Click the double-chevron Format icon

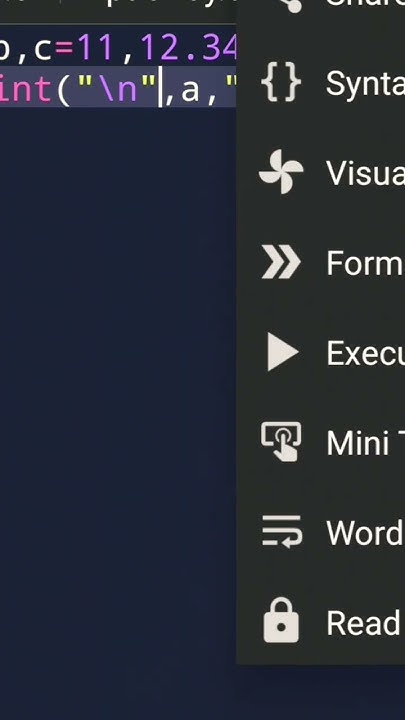coord(281,262)
